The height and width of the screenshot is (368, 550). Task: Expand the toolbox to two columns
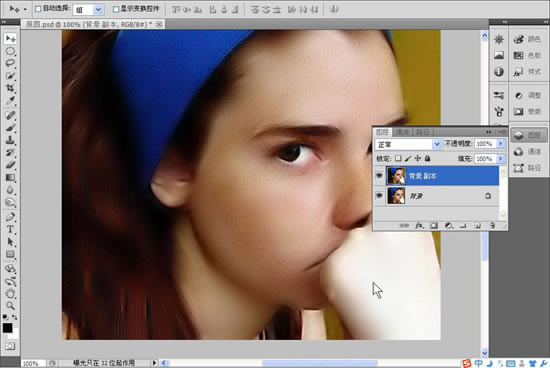click(x=4, y=22)
